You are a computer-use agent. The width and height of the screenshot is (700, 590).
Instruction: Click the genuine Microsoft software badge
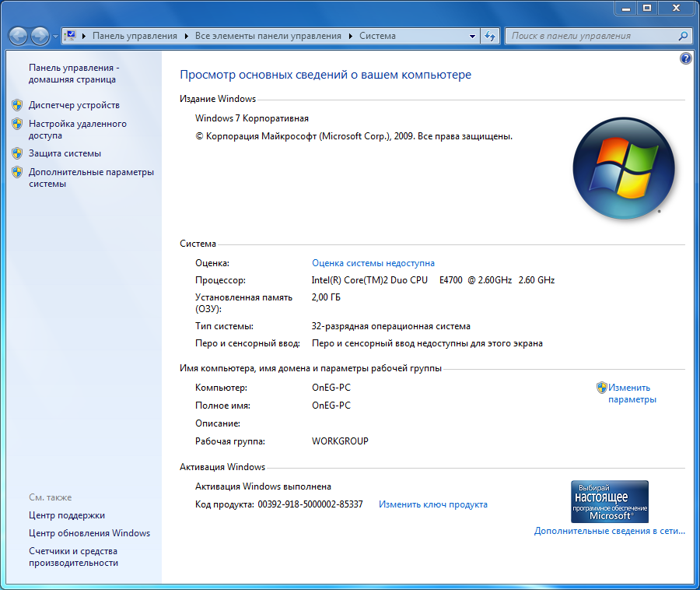tap(610, 501)
